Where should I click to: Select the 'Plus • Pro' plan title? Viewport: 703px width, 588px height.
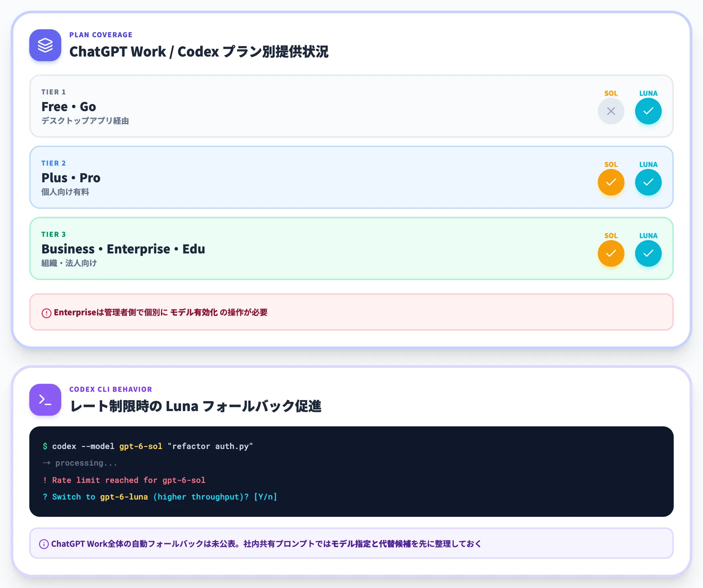[71, 178]
